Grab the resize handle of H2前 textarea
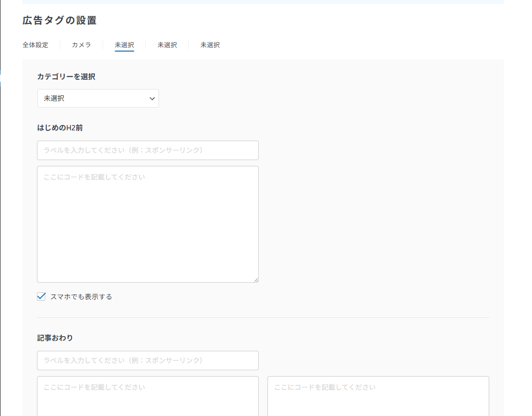 pyautogui.click(x=256, y=280)
